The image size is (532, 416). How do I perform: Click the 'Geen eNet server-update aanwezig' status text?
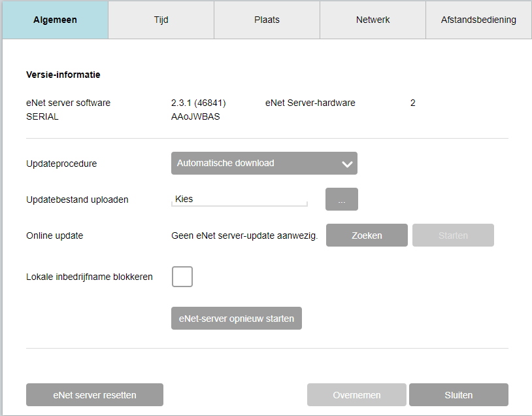244,235
